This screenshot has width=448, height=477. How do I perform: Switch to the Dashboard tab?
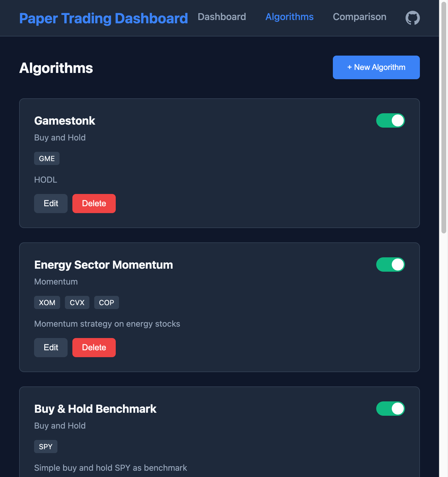222,17
